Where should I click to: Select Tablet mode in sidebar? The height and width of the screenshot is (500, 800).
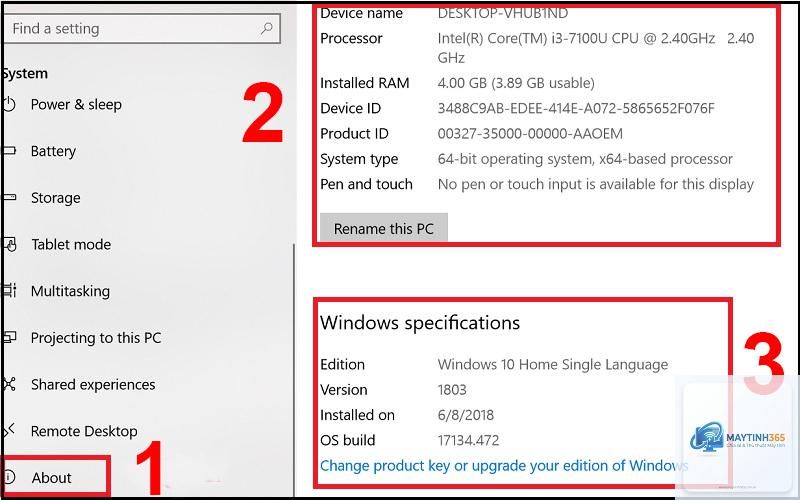[71, 244]
